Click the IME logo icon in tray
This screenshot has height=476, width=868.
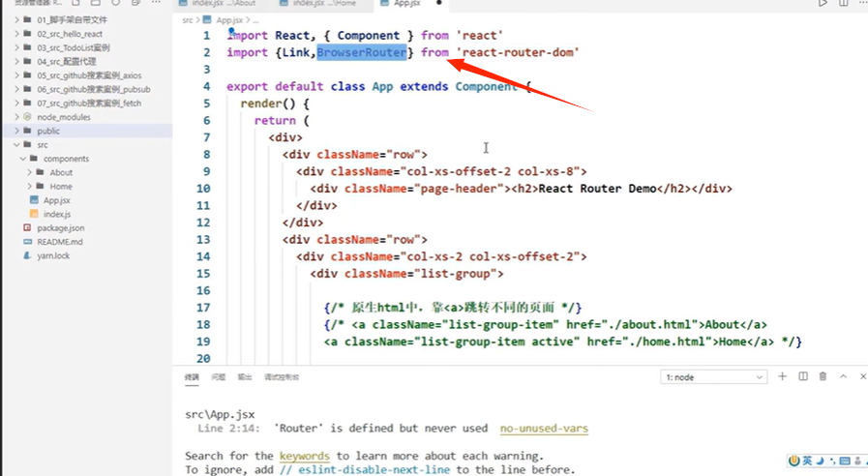pos(793,461)
